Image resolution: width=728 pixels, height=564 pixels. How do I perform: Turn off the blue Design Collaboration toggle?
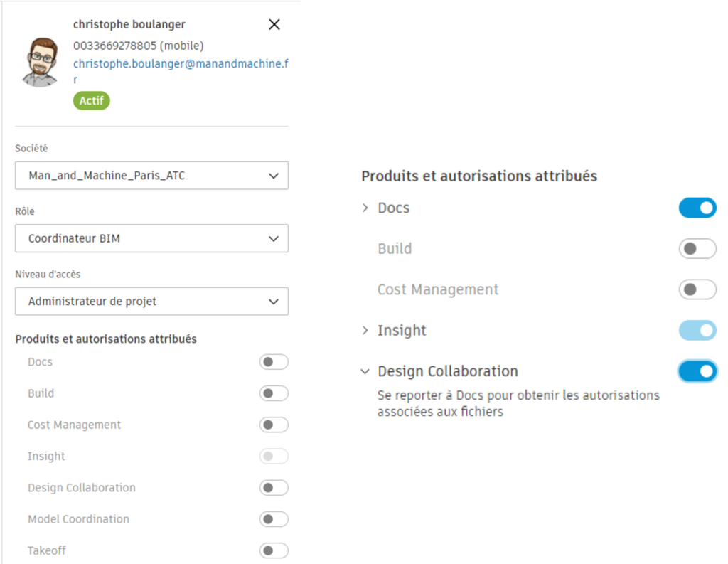tap(697, 371)
